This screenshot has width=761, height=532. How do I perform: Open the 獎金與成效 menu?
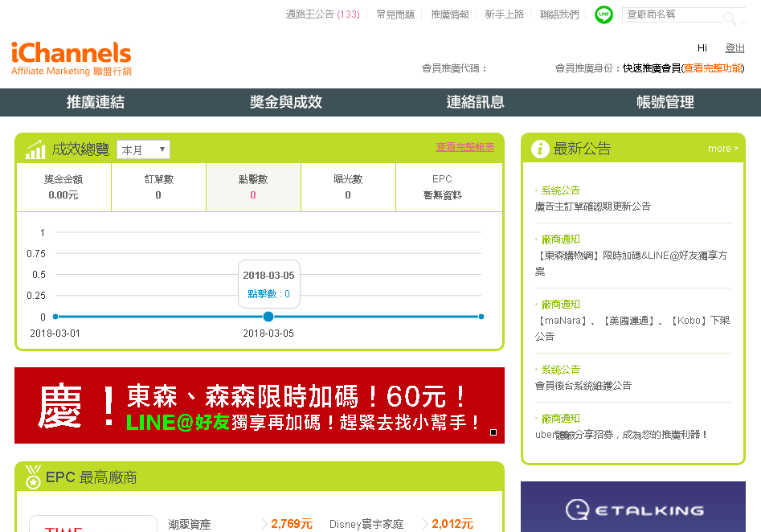(x=286, y=102)
